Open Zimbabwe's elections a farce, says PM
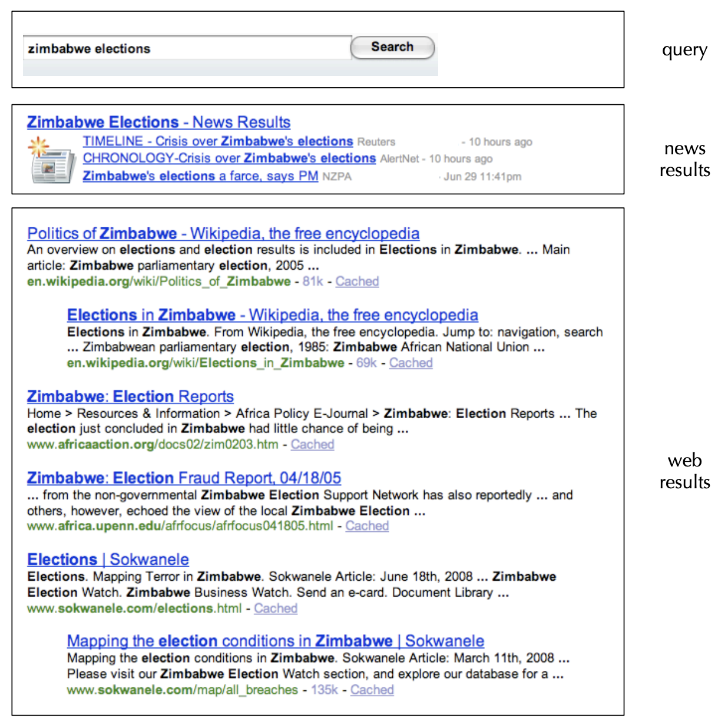This screenshot has width=728, height=728. click(200, 176)
